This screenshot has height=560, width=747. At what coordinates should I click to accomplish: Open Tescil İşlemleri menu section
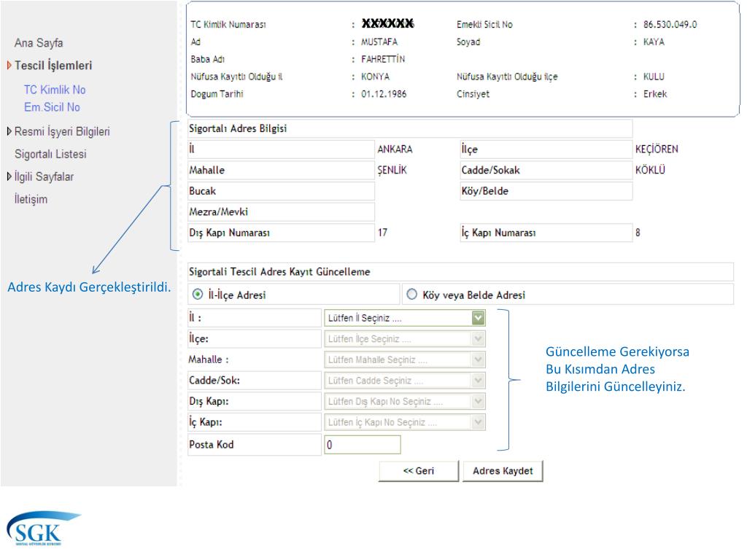pyautogui.click(x=53, y=65)
